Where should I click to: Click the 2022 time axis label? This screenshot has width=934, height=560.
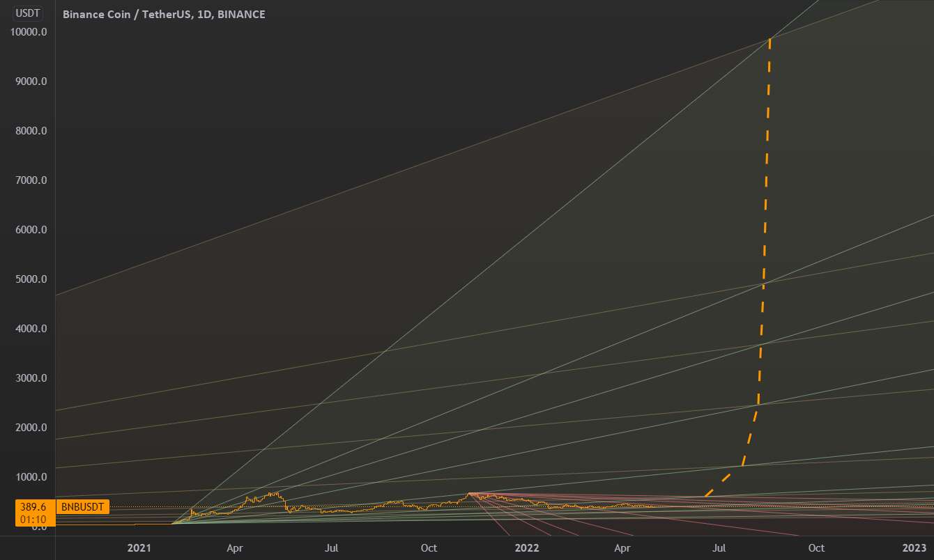[527, 548]
